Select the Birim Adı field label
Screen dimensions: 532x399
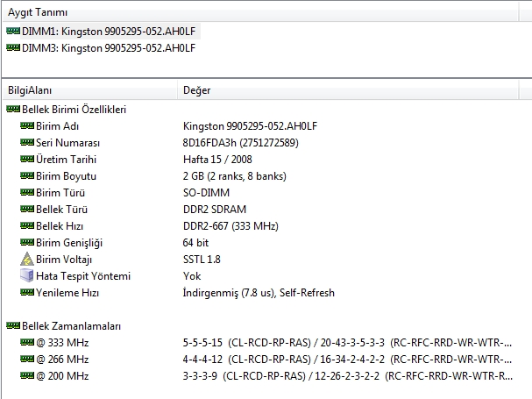[57, 126]
